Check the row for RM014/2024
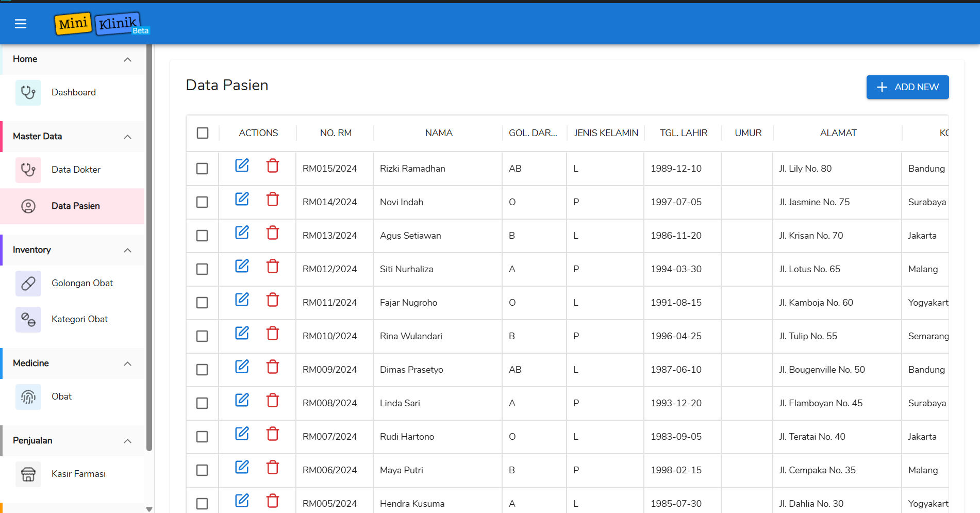This screenshot has width=980, height=513. [202, 202]
